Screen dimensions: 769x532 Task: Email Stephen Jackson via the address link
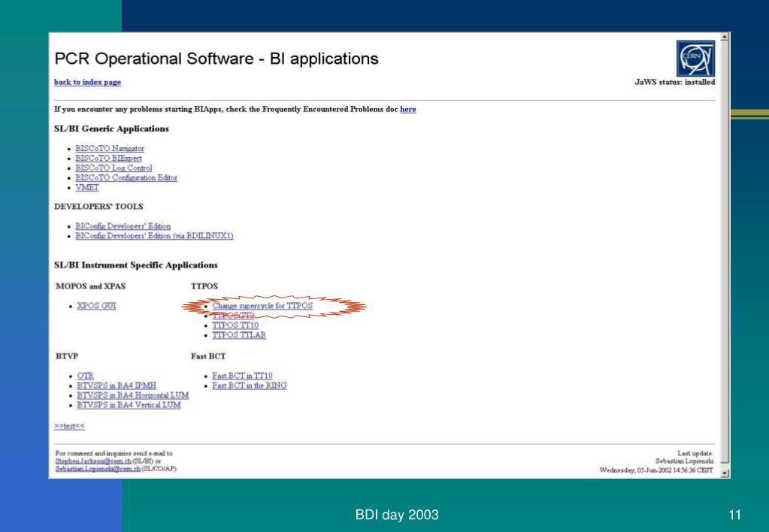tap(92, 461)
